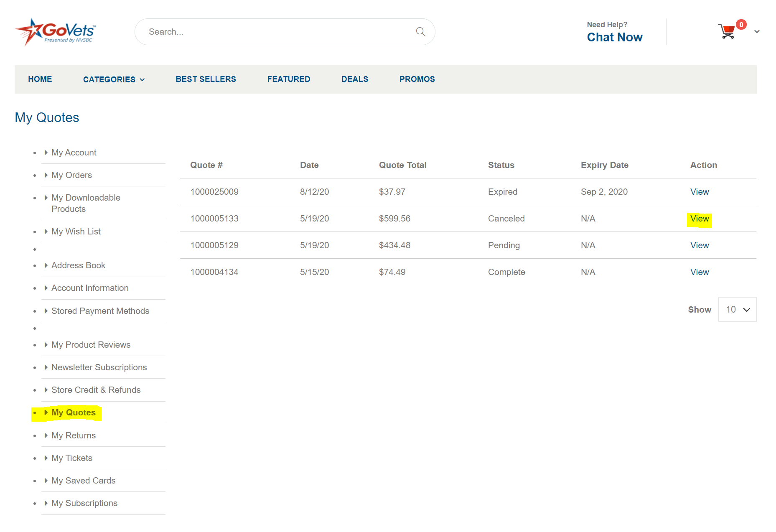Click the arrow icon beside My Orders
776x532 pixels.
pyautogui.click(x=46, y=175)
